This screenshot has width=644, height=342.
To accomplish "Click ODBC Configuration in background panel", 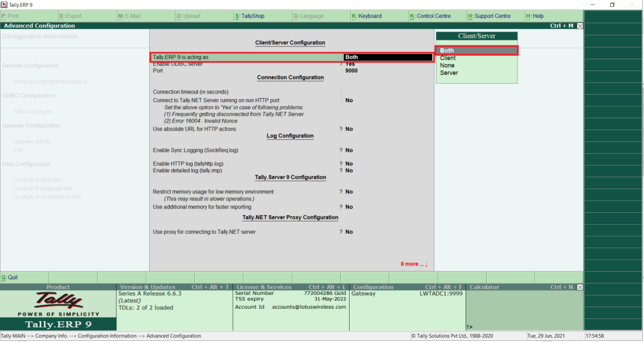I will pos(28,96).
